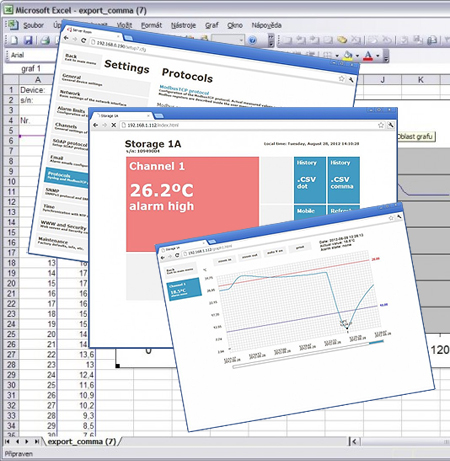The image size is (450, 461).
Task: Reload the Settings browser page
Action: point(83,40)
